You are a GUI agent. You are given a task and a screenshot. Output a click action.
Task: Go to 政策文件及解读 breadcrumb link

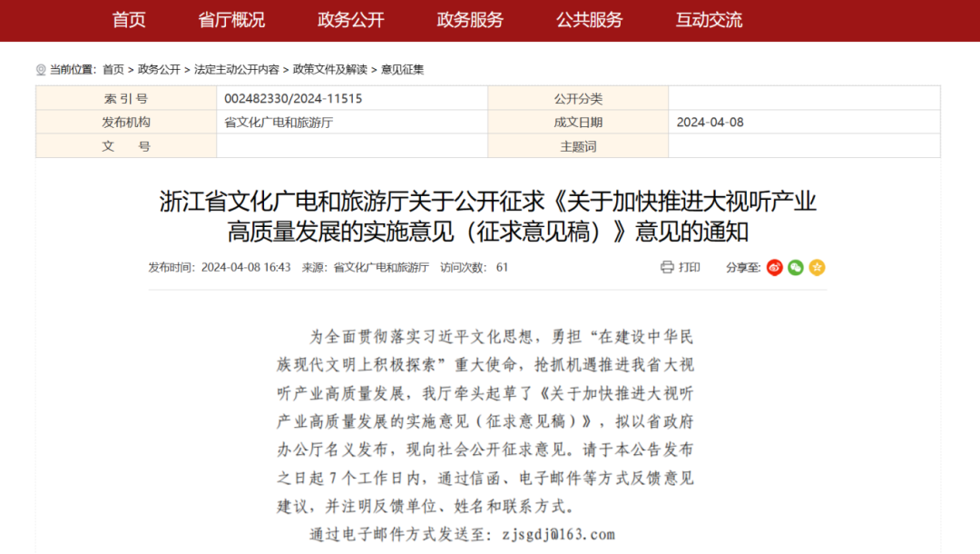click(x=329, y=70)
